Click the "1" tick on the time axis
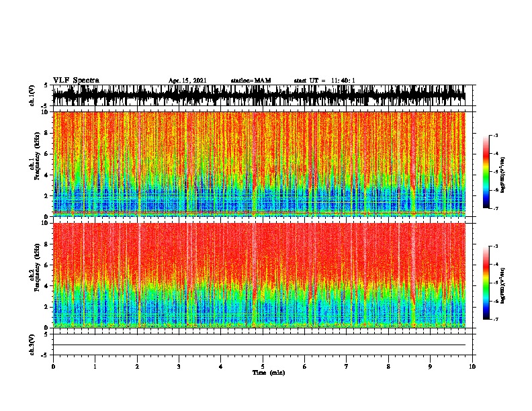 pos(95,367)
